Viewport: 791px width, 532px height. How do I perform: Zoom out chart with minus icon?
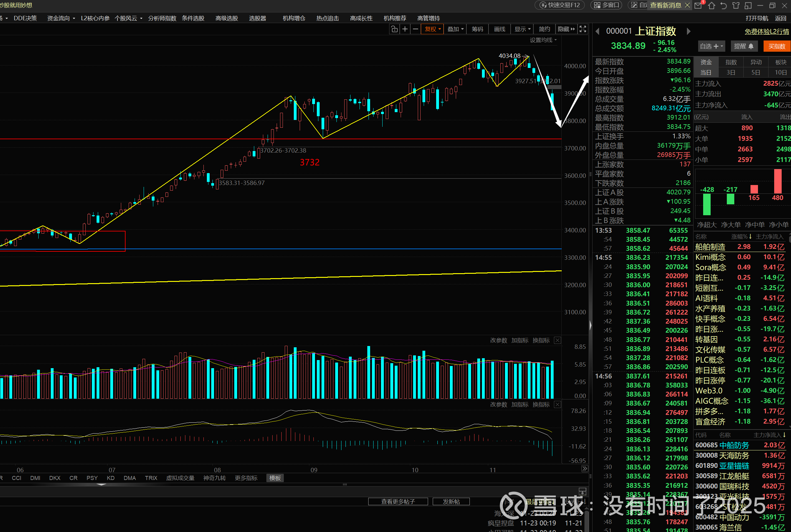click(415, 29)
